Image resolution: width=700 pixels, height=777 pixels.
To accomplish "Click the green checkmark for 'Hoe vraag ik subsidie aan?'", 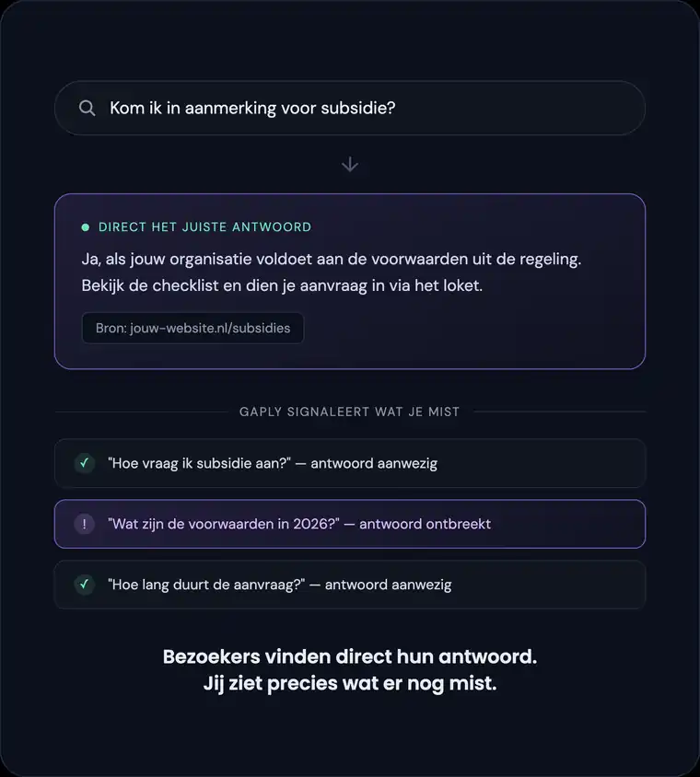I will (x=85, y=463).
